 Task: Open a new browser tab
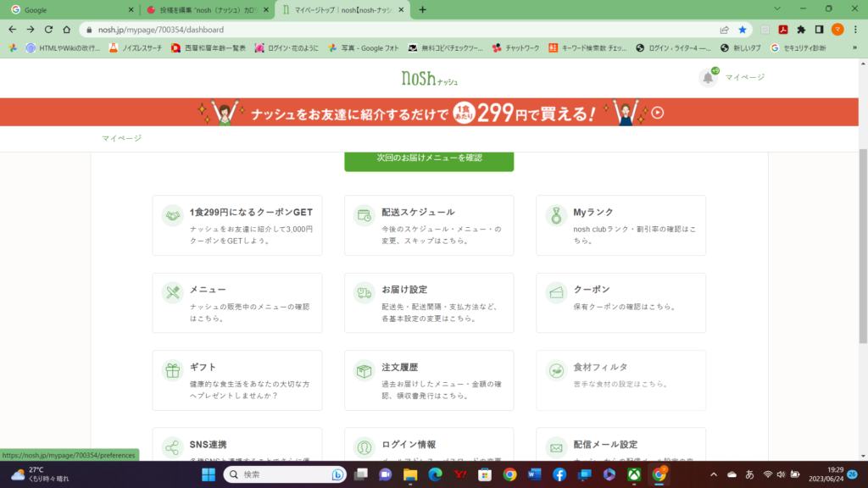pos(422,10)
